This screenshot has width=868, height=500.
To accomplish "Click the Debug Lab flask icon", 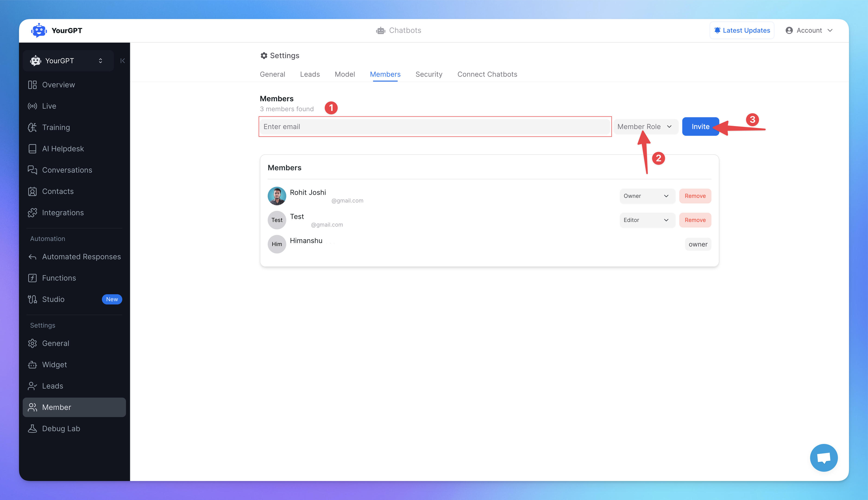I will coord(32,429).
